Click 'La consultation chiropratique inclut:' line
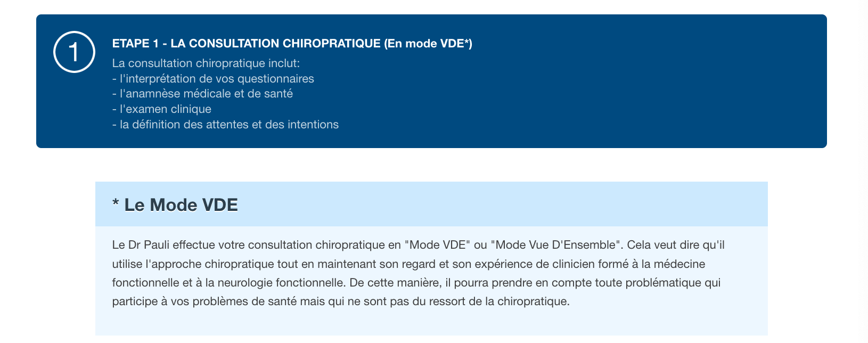The height and width of the screenshot is (343, 868). pos(206,63)
